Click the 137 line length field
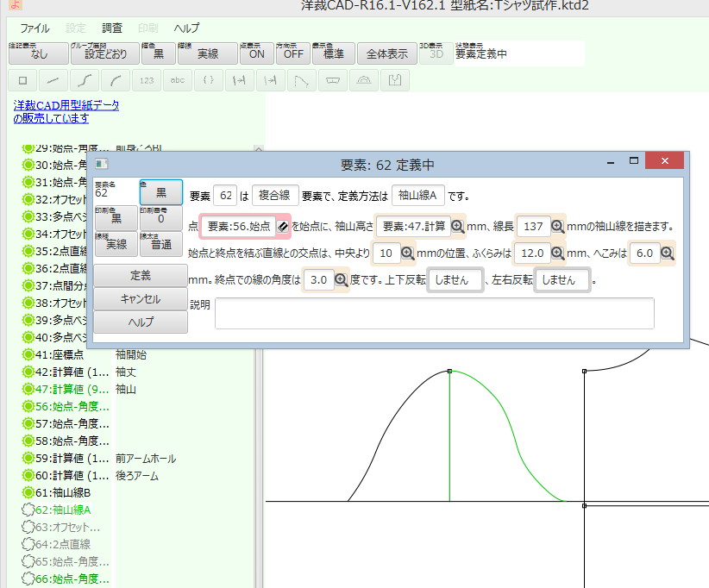Image resolution: width=709 pixels, height=588 pixels. pos(534,227)
